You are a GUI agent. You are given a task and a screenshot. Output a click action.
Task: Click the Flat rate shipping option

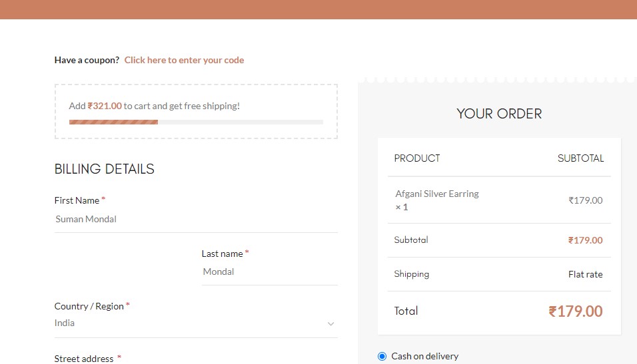click(586, 274)
